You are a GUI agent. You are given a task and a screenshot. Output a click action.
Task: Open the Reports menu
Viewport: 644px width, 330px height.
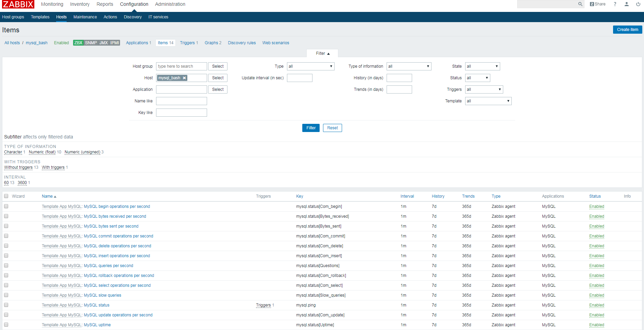[x=105, y=4]
